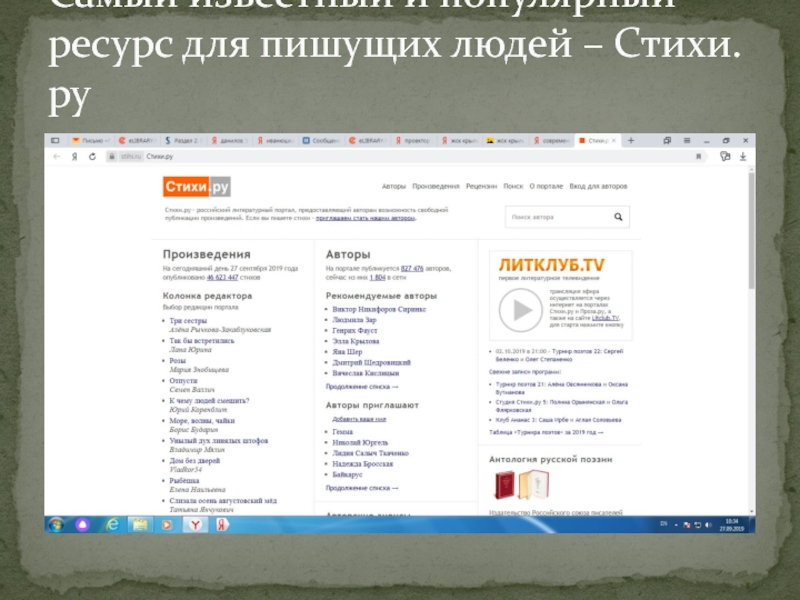The width and height of the screenshot is (800, 600).
Task: Click the Стихи.ру orange logo
Action: pos(196,187)
